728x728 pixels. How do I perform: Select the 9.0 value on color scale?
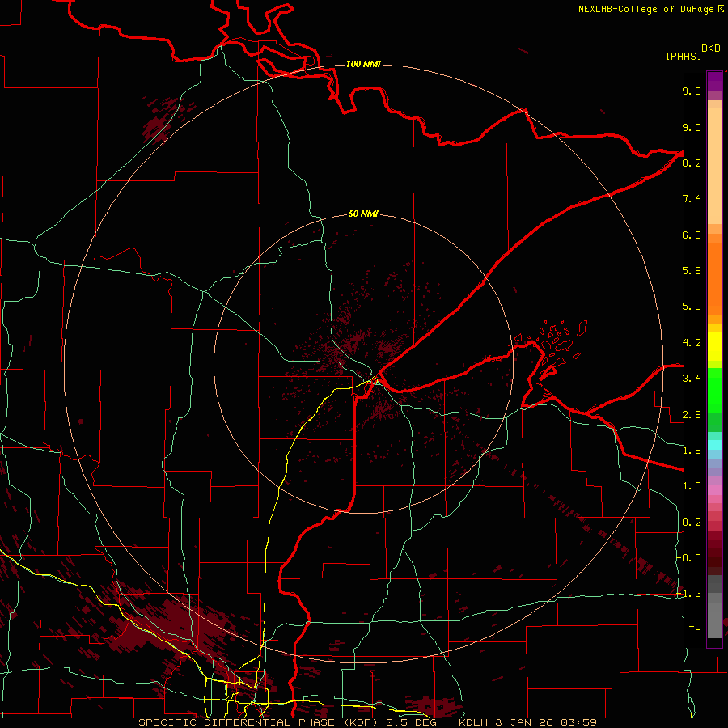pyautogui.click(x=692, y=127)
